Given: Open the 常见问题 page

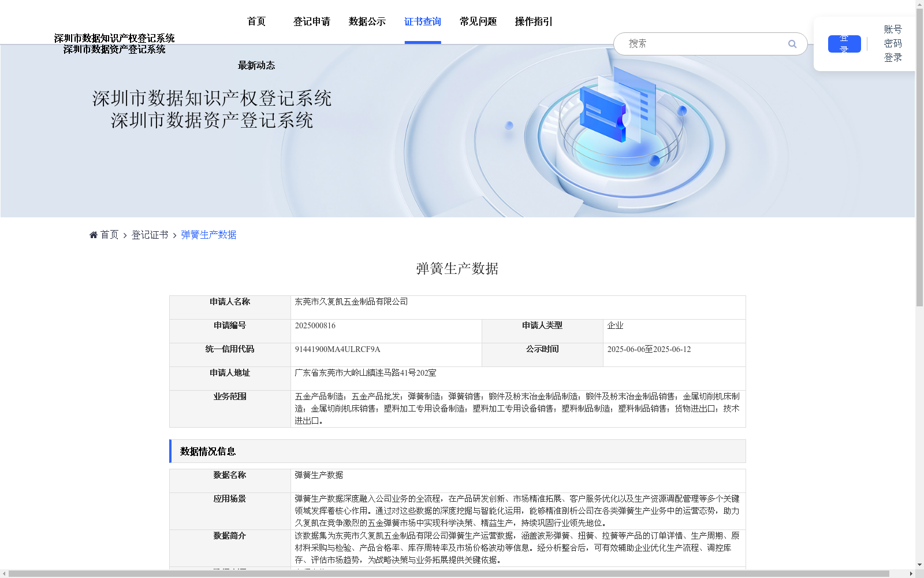Looking at the screenshot, I should [478, 21].
